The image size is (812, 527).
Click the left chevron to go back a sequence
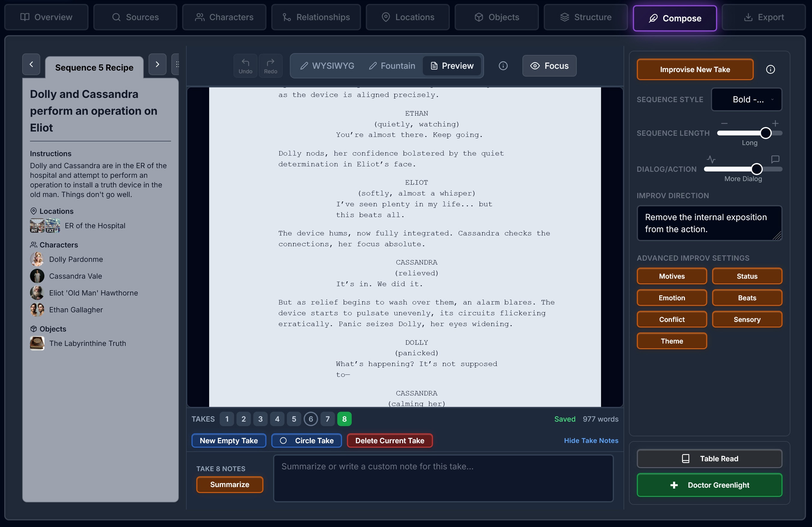(x=31, y=64)
